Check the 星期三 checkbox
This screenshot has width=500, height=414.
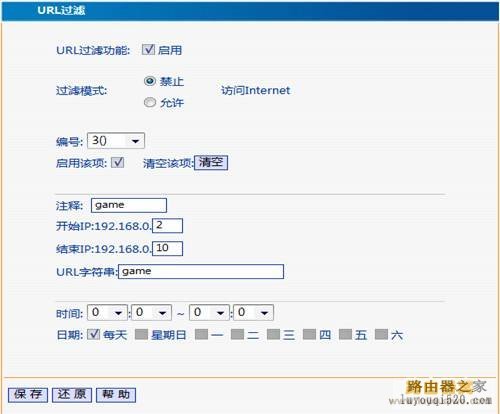[x=273, y=334]
